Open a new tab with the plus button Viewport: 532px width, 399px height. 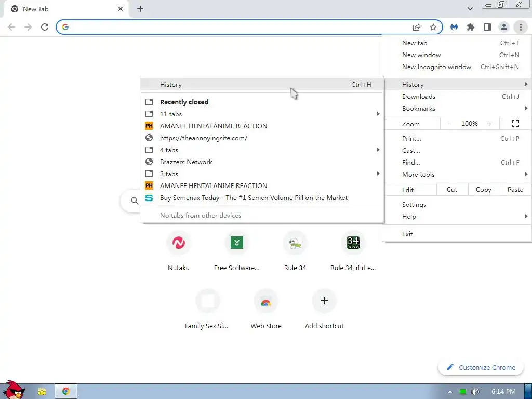click(140, 9)
